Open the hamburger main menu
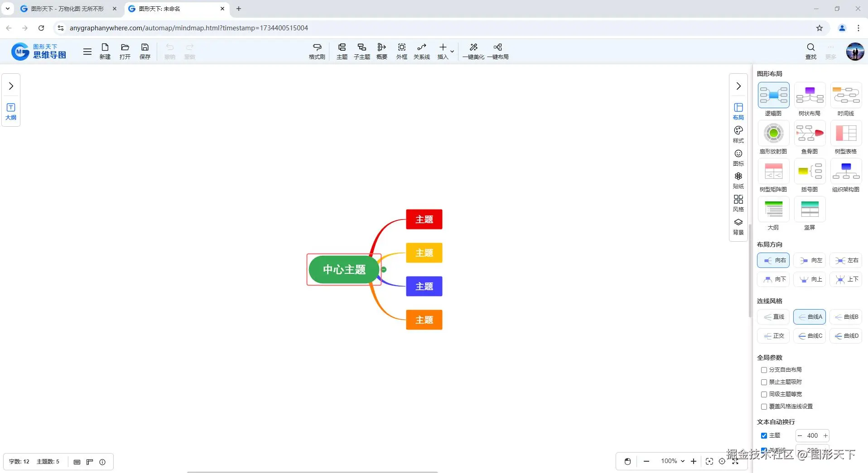This screenshot has width=868, height=473. tap(87, 52)
